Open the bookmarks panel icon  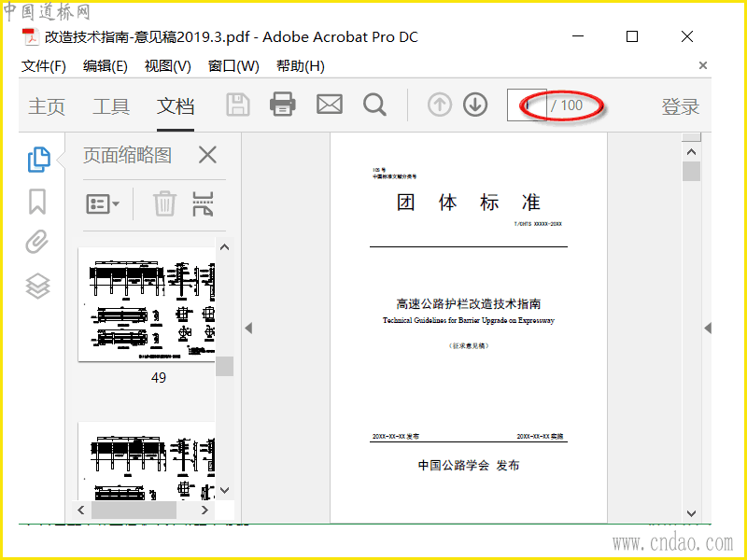[37, 202]
